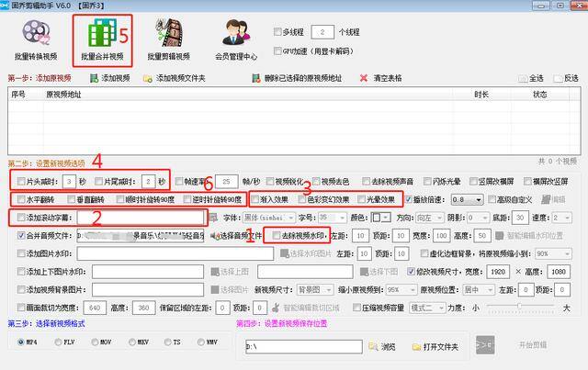Click 添加视频文件夹 add folder icon
The width and height of the screenshot is (588, 370).
[147, 78]
